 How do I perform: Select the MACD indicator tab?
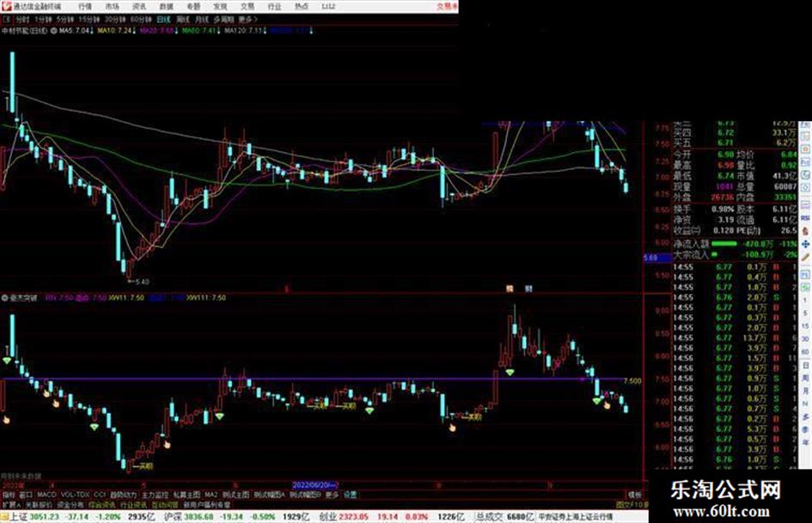tap(46, 495)
